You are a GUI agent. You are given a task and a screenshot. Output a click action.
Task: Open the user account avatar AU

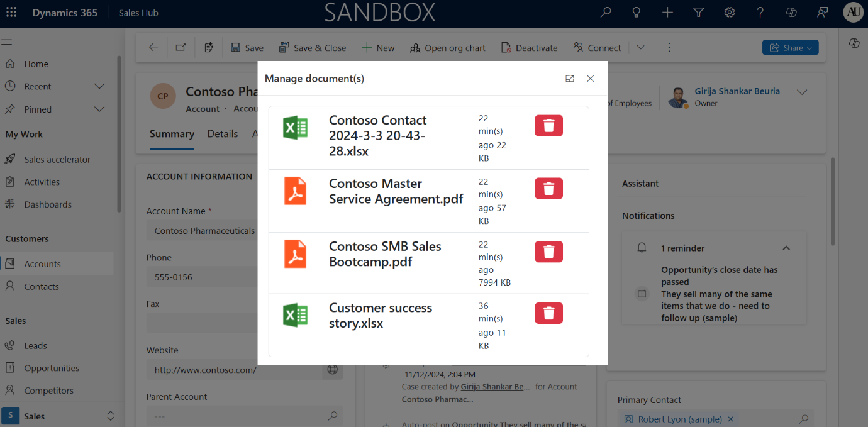pos(853,13)
